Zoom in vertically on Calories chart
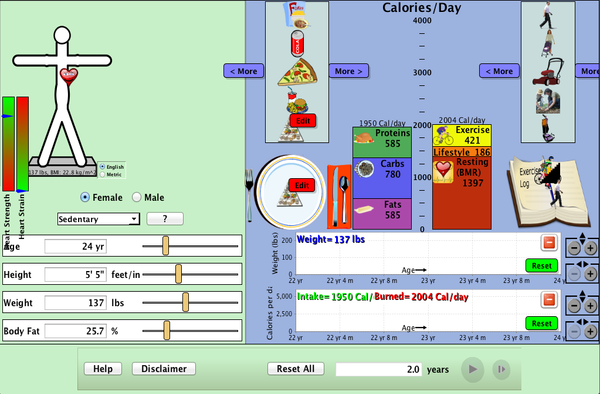The image size is (600, 394). pos(590,306)
